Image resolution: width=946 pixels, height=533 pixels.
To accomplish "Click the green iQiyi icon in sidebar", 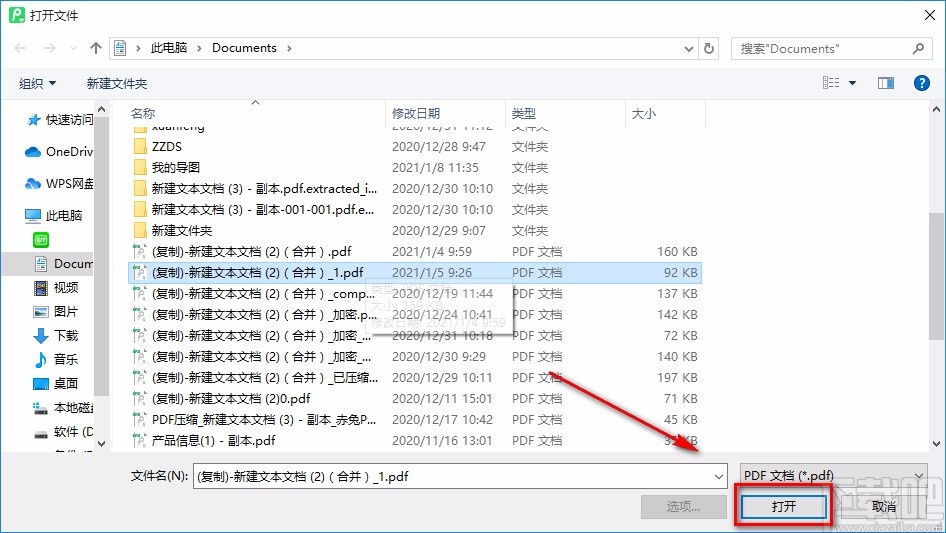I will pos(40,240).
